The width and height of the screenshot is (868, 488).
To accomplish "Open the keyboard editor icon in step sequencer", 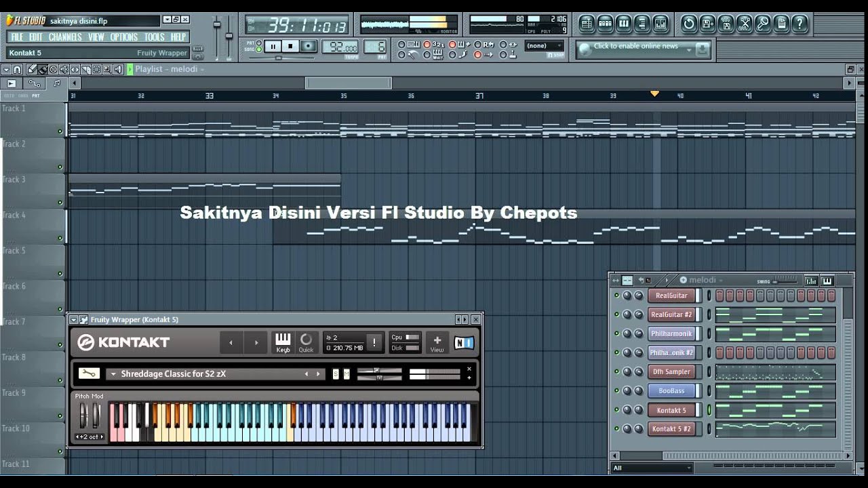I will click(x=827, y=281).
